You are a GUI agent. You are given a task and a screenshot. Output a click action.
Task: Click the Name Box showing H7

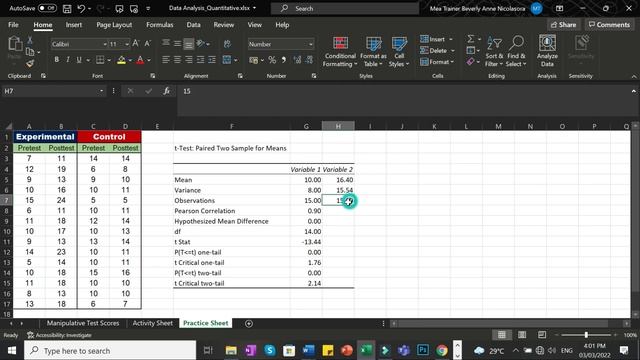[53, 91]
